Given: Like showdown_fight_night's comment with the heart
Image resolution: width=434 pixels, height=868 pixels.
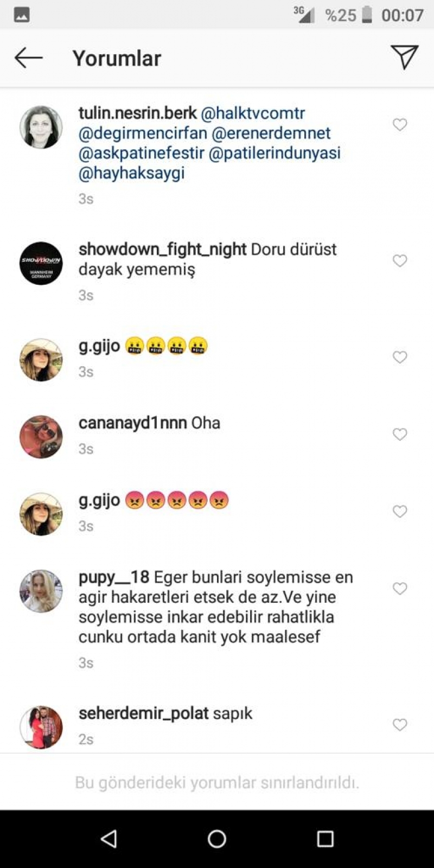Looking at the screenshot, I should tap(400, 261).
